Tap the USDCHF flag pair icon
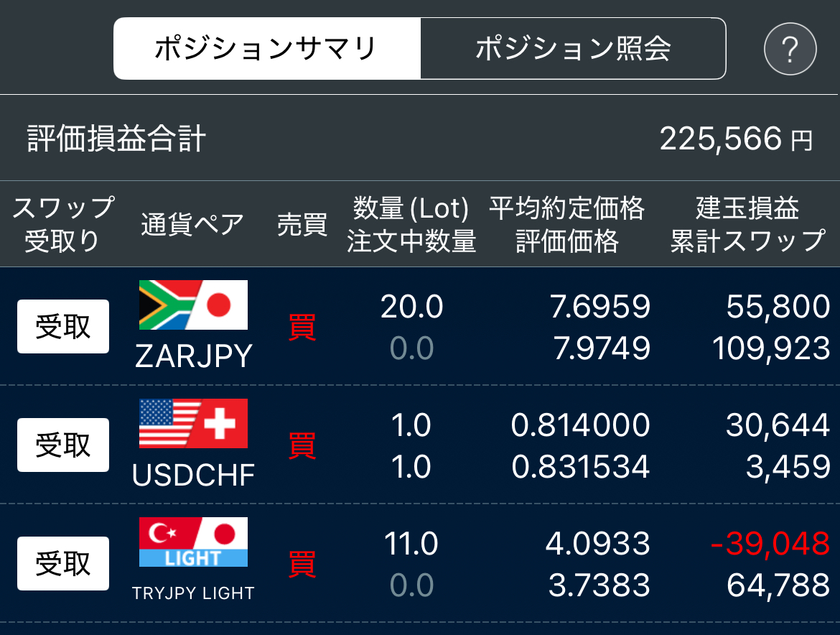 coord(193,423)
